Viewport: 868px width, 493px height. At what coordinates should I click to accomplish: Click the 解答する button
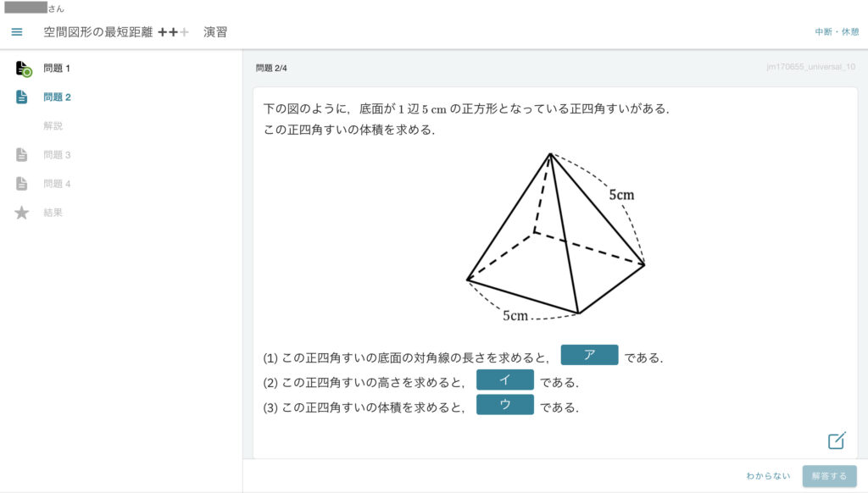coord(829,476)
